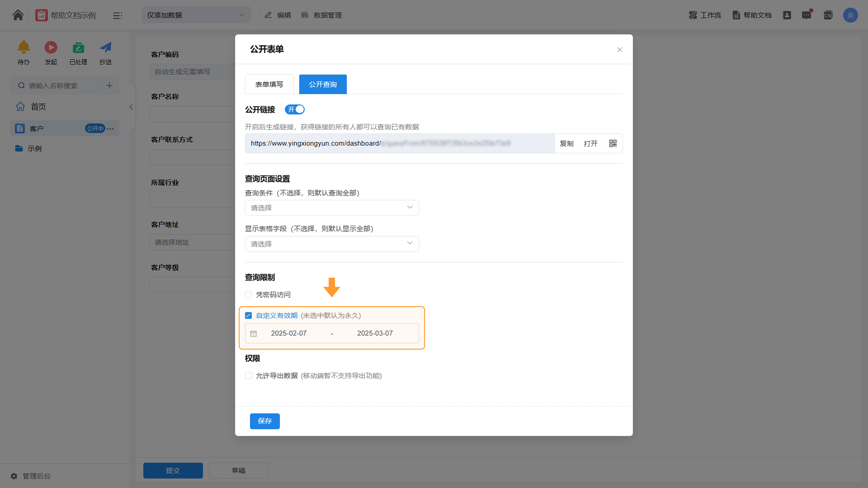This screenshot has width=868, height=488.
Task: Close the 公开表单 dialog
Action: 619,50
